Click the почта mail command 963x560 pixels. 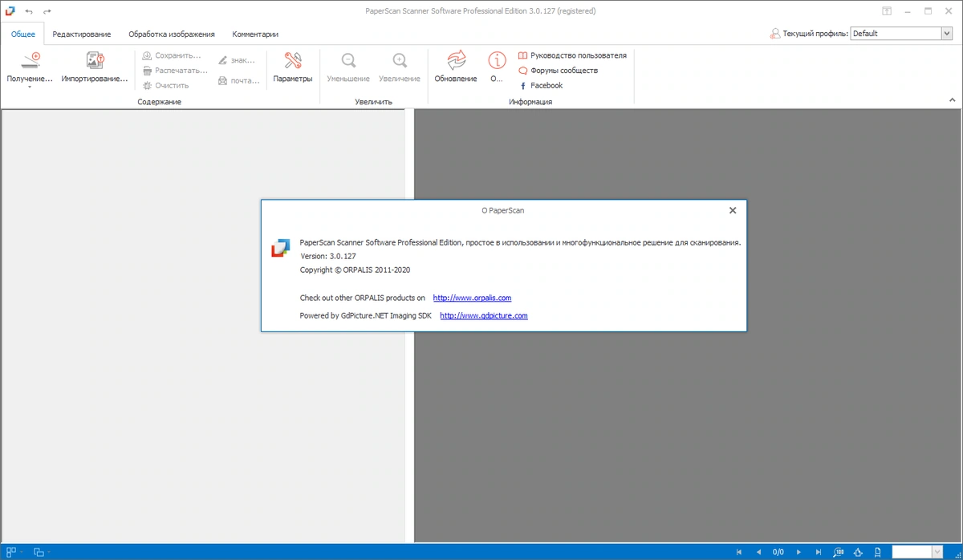click(238, 80)
